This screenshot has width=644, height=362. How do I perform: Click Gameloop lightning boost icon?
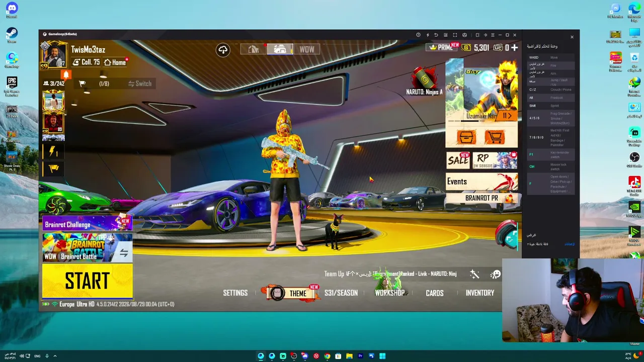click(428, 35)
